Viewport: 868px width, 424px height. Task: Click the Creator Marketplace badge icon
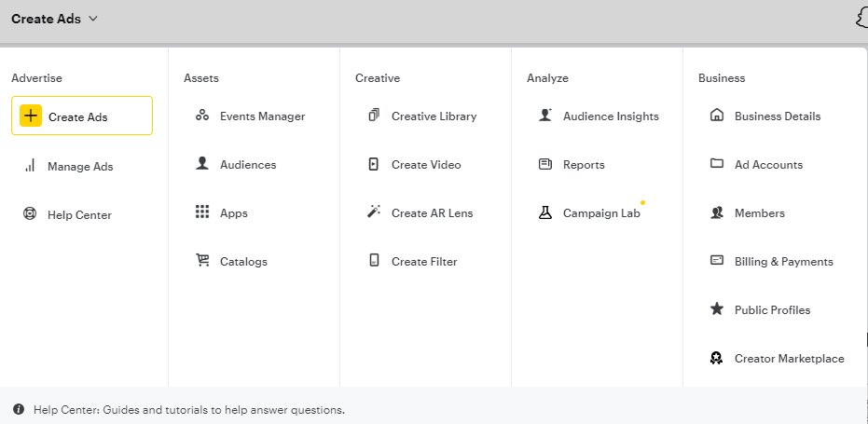(x=717, y=359)
